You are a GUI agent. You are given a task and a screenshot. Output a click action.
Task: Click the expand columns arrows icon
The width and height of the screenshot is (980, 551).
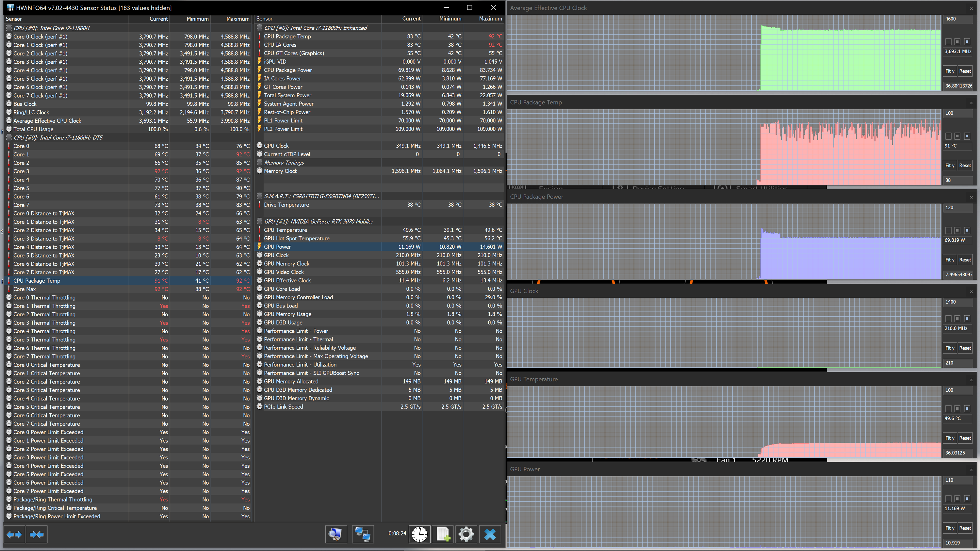click(14, 535)
